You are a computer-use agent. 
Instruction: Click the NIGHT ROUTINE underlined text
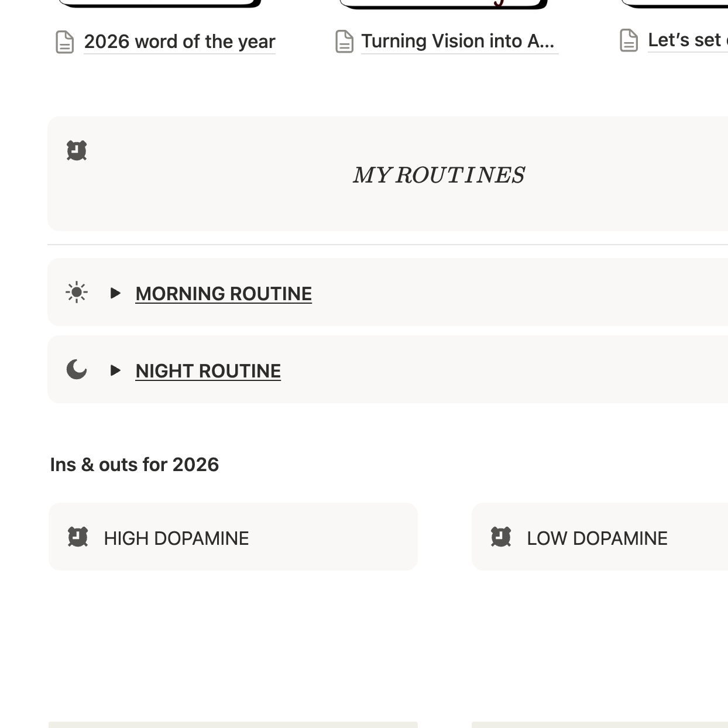click(208, 371)
